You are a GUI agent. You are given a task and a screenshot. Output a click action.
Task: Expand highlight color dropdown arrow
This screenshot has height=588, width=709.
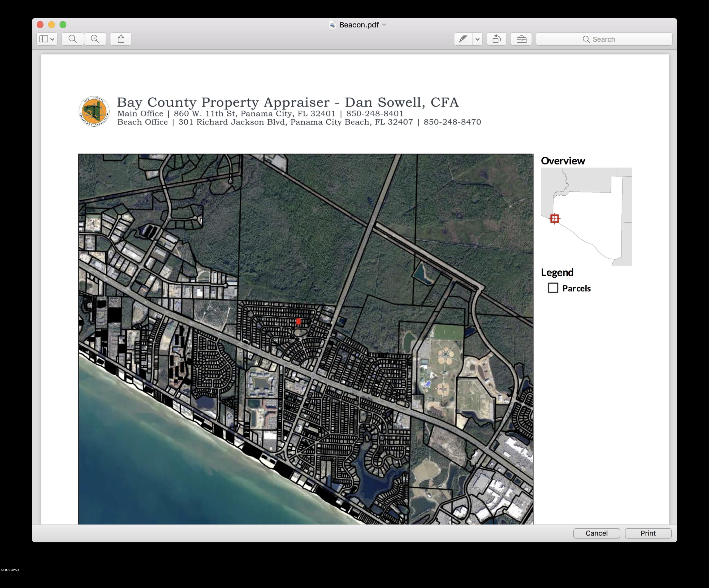477,39
